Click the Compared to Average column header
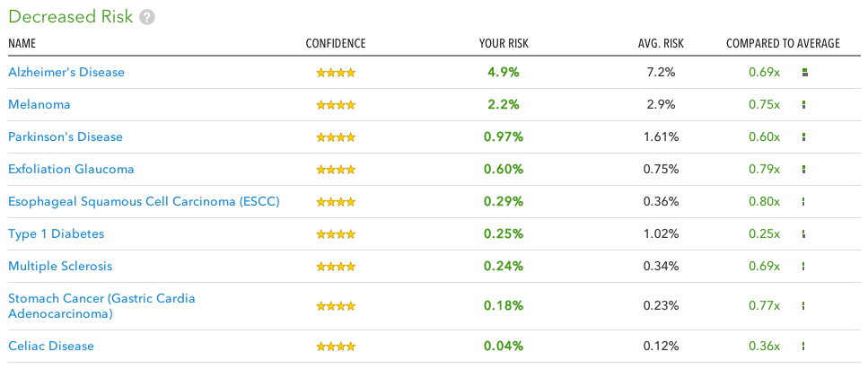This screenshot has height=369, width=868. [784, 44]
